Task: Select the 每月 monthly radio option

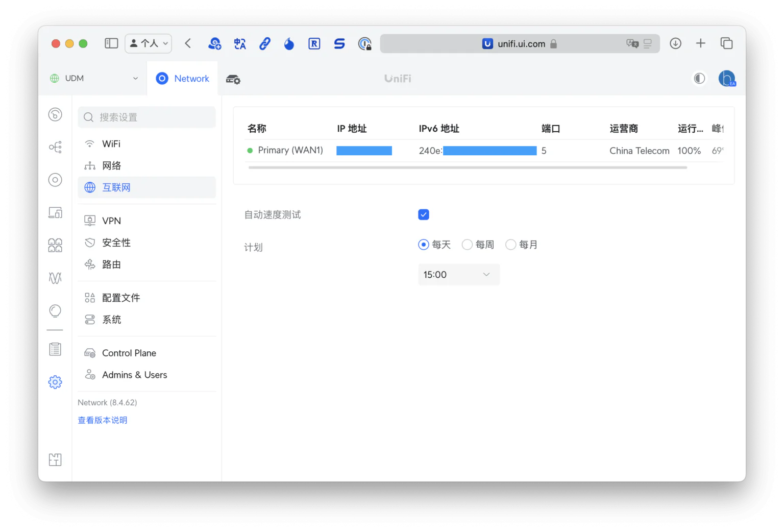Action: tap(510, 245)
